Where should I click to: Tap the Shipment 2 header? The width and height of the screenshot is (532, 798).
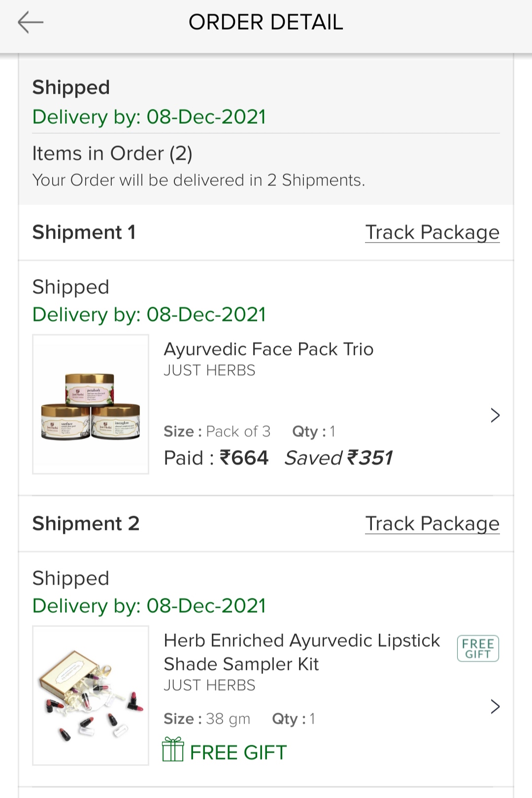click(x=86, y=523)
